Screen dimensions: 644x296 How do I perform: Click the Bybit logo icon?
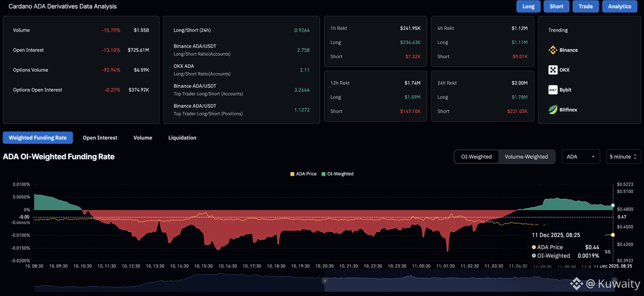click(553, 90)
